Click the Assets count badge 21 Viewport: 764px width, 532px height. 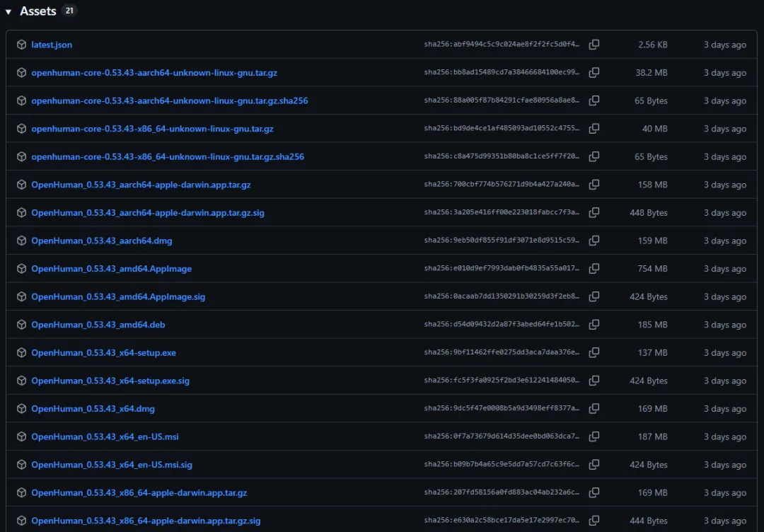[69, 11]
